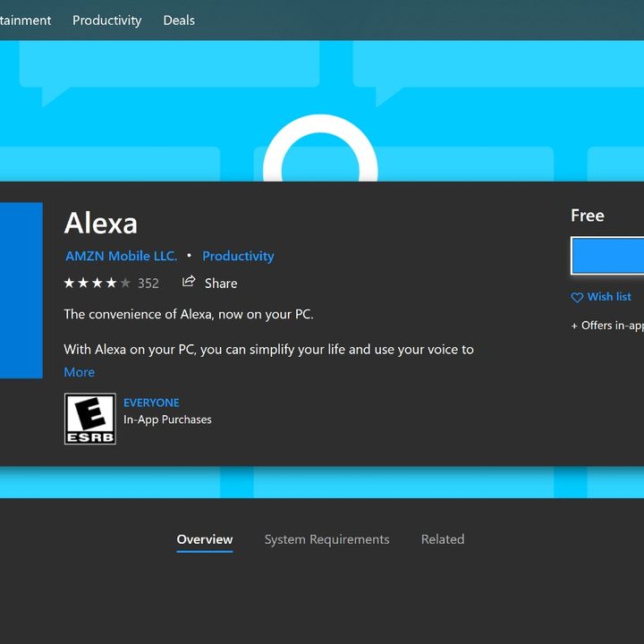The width and height of the screenshot is (644, 644).
Task: Click 'The convenience of Alexa' description line
Action: 189,314
